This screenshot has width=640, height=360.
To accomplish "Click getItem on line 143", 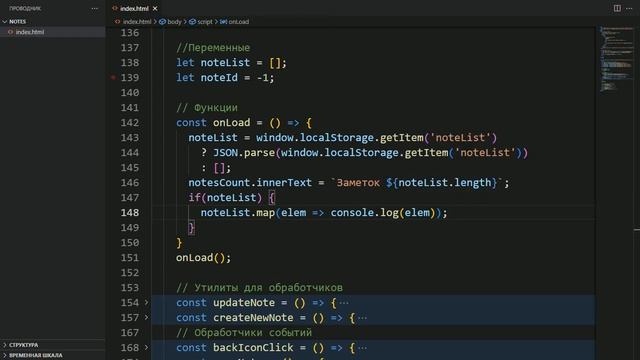I will coord(402,138).
